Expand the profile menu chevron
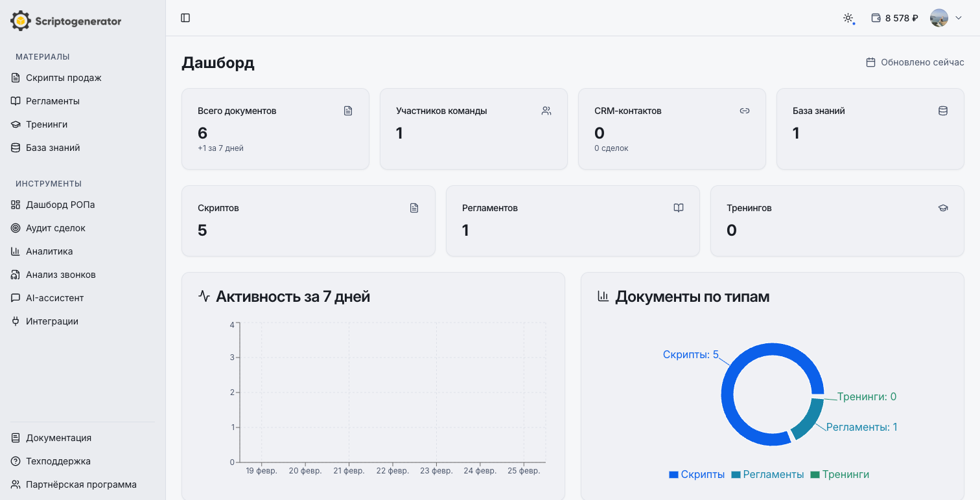The width and height of the screenshot is (980, 500). (959, 18)
